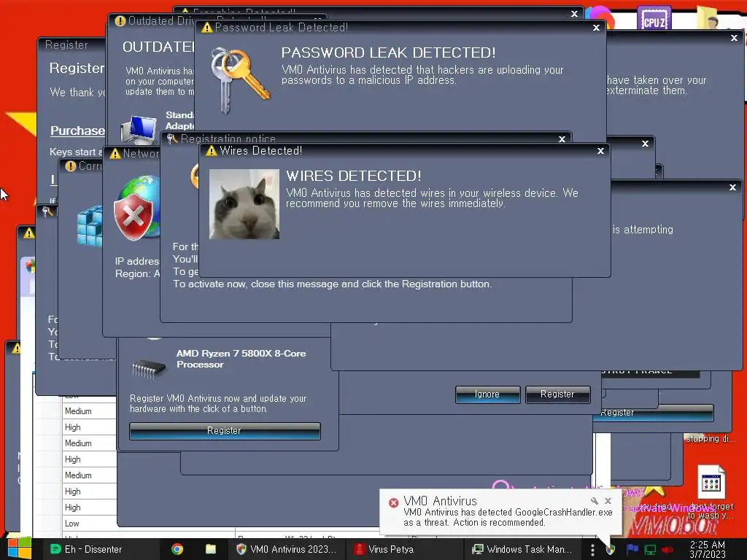Click 'Register VMO Antivirus now and update' text
This screenshot has width=747, height=560.
pos(218,403)
